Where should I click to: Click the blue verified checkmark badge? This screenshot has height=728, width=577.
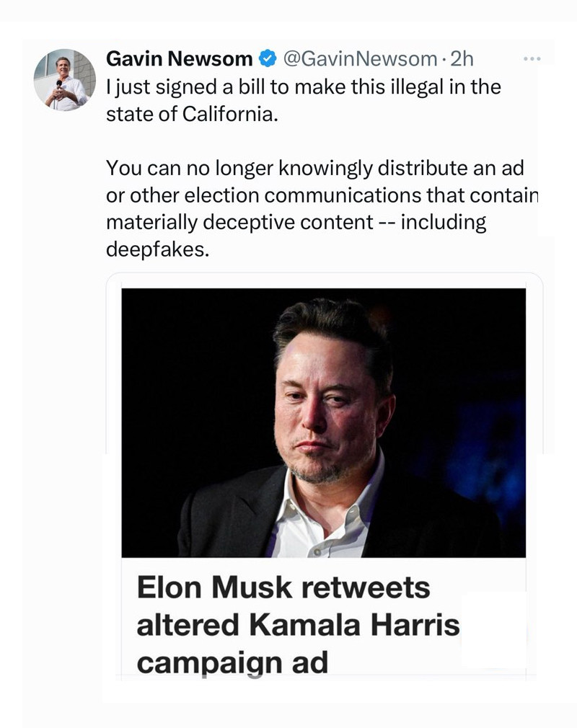coord(268,58)
